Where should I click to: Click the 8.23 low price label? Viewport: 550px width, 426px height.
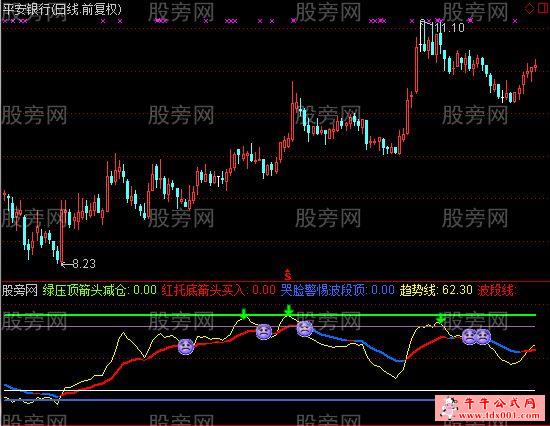84,264
